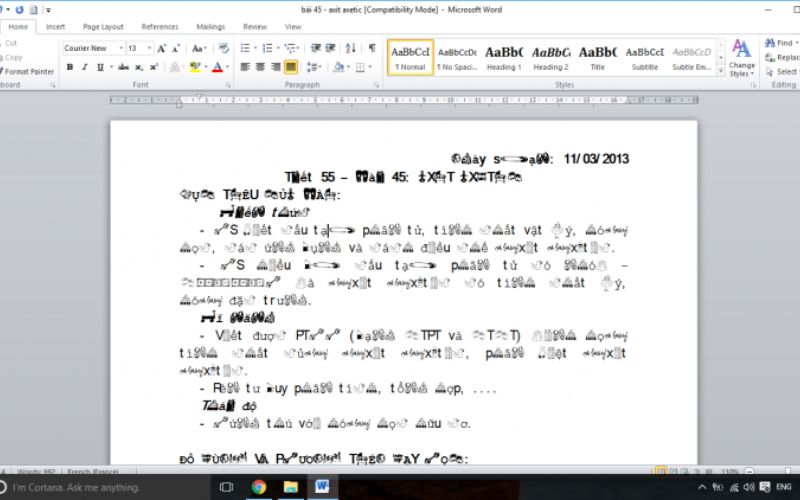Open the Home ribbon tab
The image size is (800, 500).
click(x=18, y=27)
